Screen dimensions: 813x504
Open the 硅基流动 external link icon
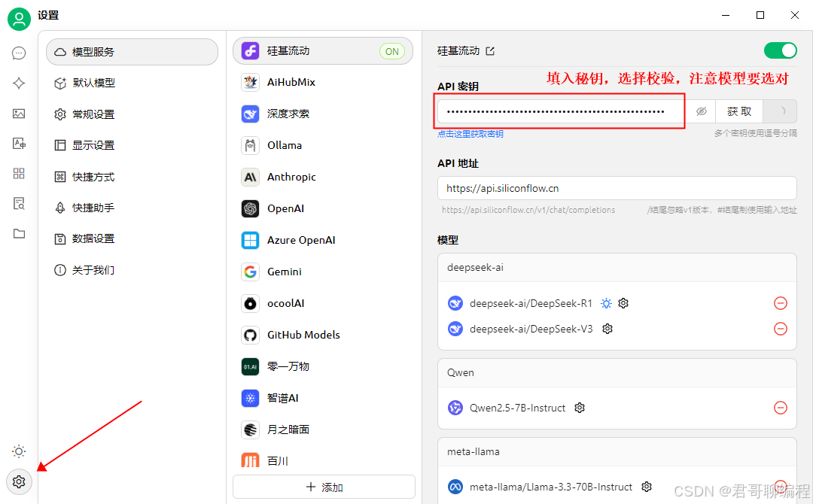click(x=490, y=50)
